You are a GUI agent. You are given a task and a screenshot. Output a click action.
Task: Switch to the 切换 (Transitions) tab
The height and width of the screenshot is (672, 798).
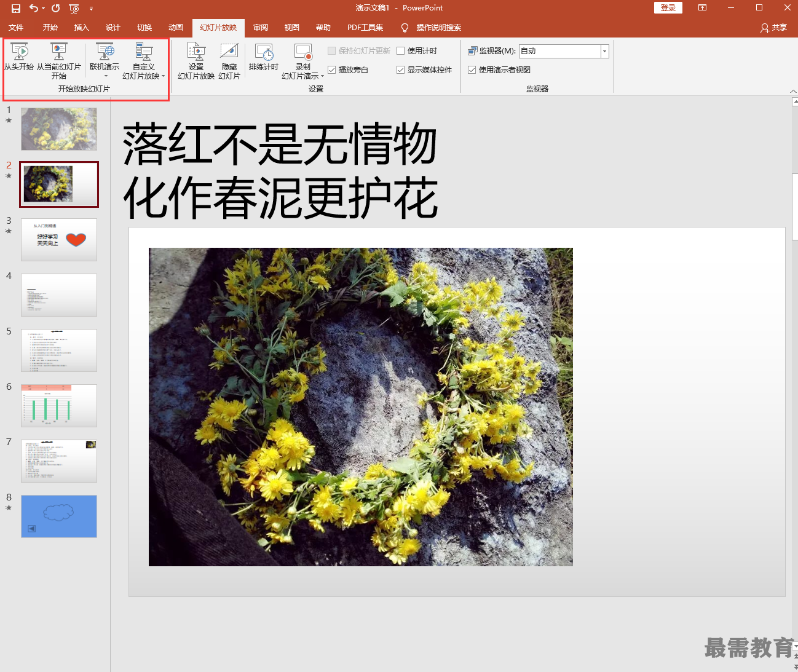point(144,28)
